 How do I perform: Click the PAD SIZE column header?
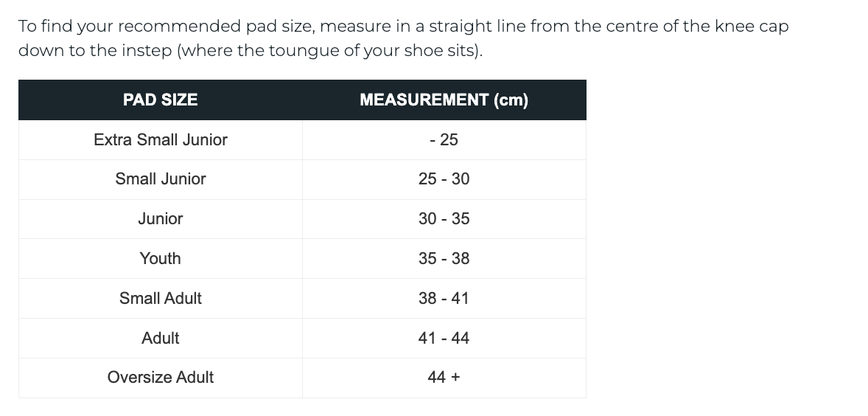pyautogui.click(x=161, y=100)
